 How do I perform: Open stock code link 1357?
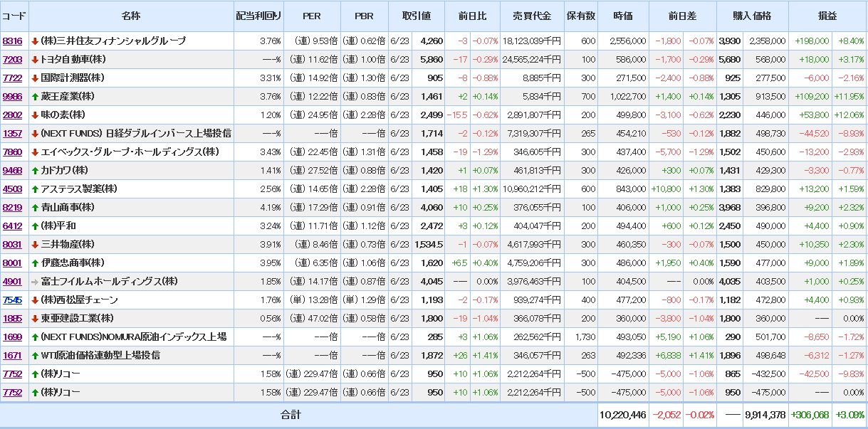[x=12, y=134]
